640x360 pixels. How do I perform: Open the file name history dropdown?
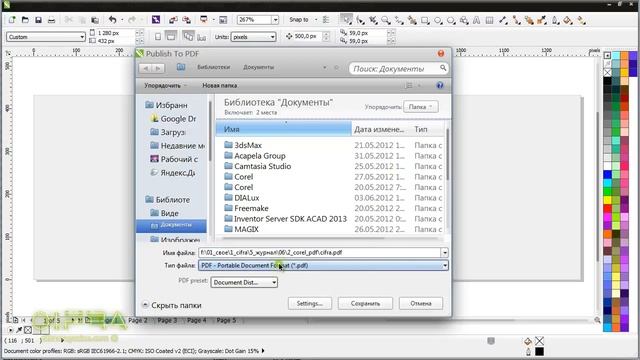(x=444, y=253)
